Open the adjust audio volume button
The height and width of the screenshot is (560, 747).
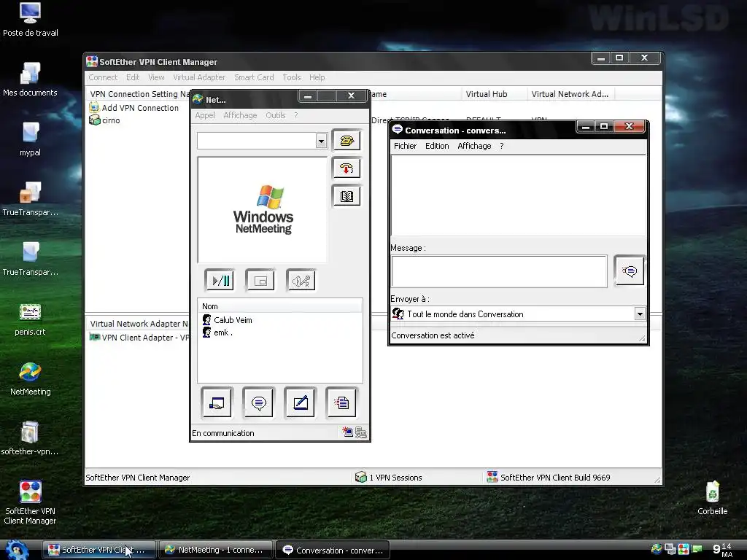(301, 281)
